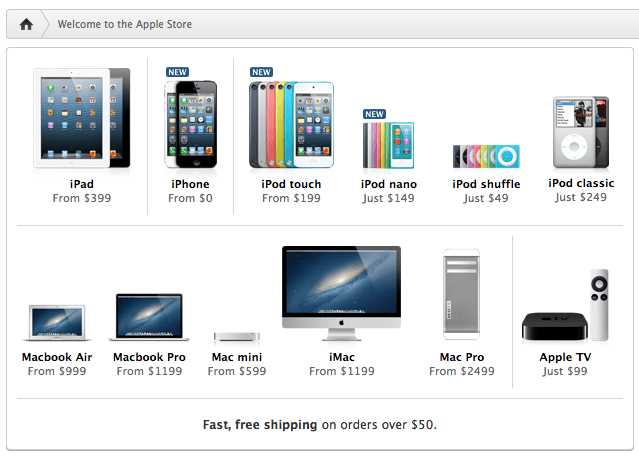This screenshot has height=456, width=639.
Task: Open the iMac display image
Action: pyautogui.click(x=342, y=293)
